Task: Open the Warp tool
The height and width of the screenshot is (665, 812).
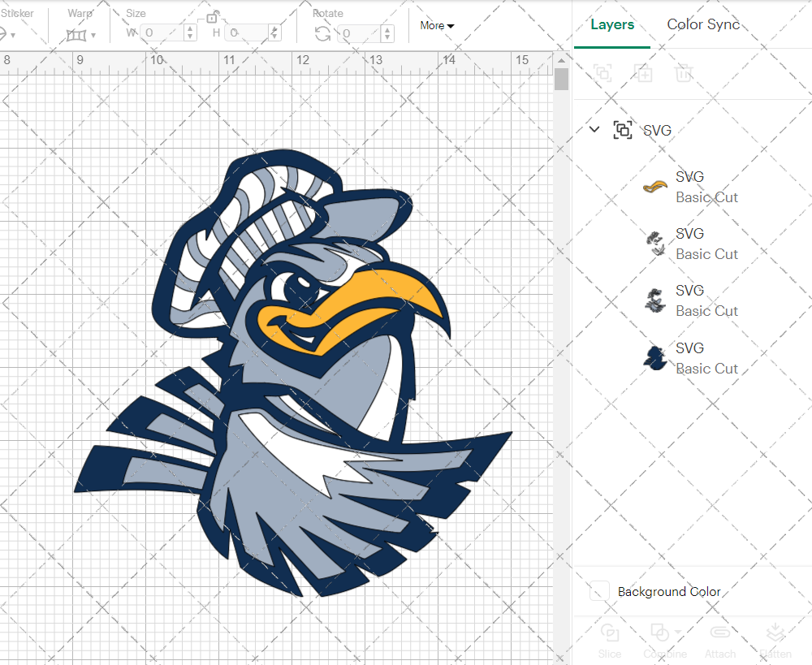Action: click(77, 36)
